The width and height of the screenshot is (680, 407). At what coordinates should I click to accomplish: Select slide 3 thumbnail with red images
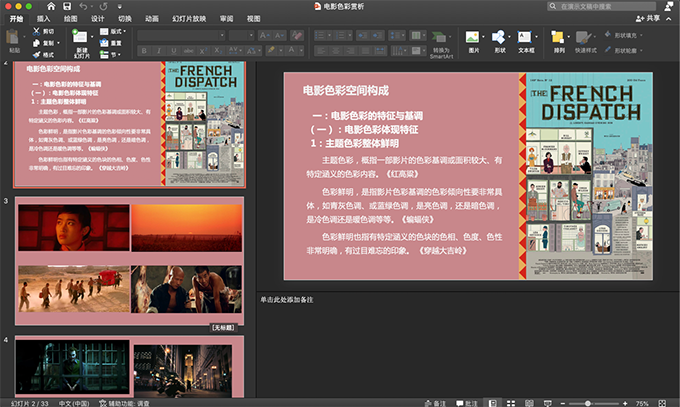coord(129,261)
